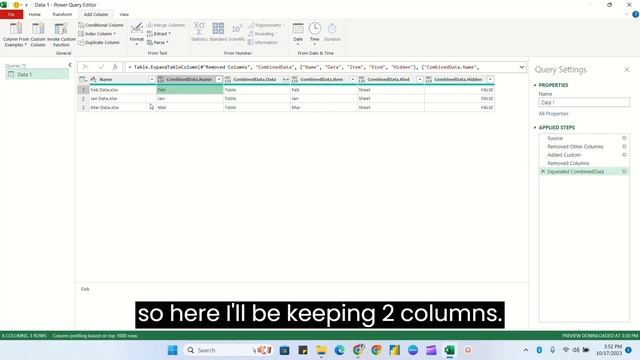640x360 pixels.
Task: Click the Feb Data.xlsx cell
Action: 123,89
